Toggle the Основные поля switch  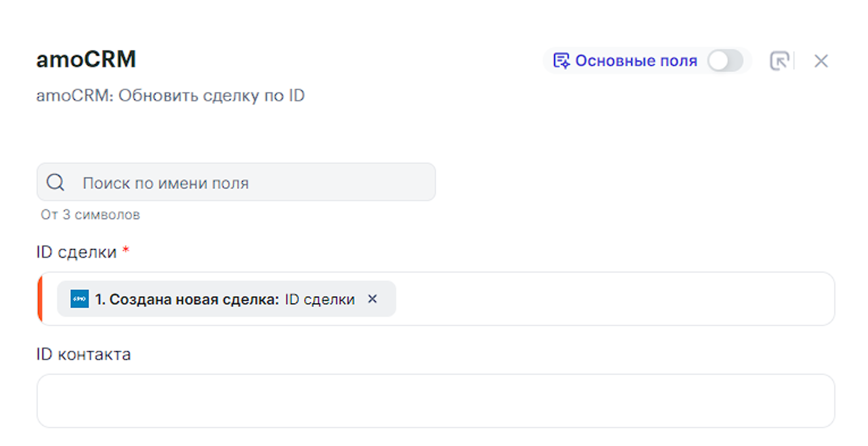point(724,61)
